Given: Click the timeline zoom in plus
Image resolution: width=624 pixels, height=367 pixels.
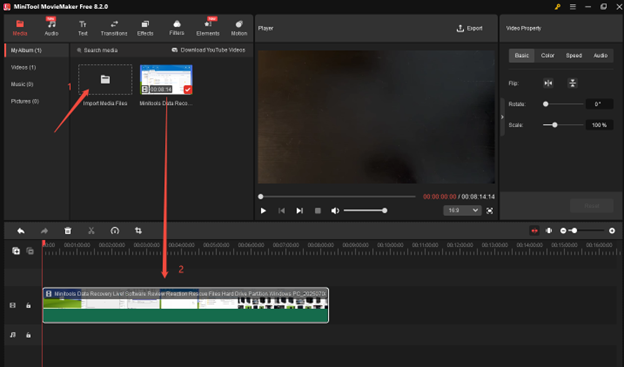Looking at the screenshot, I should pos(612,231).
